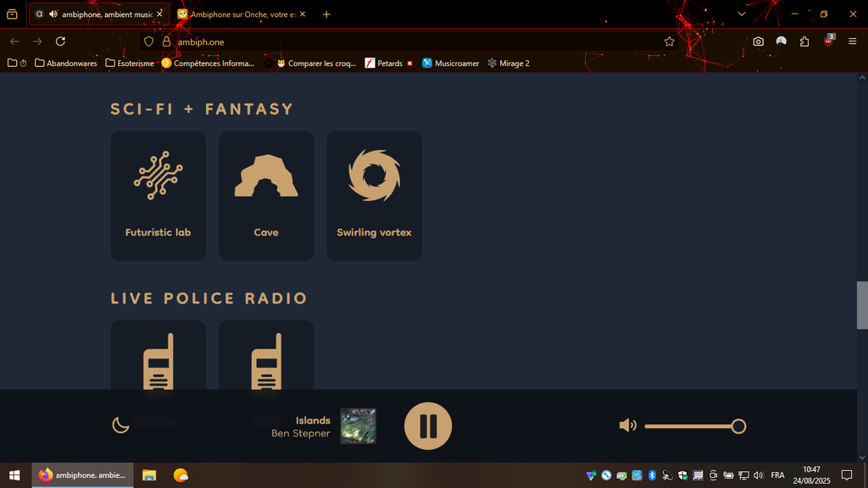
Task: Play the Futuristic lab ambient sound
Action: pyautogui.click(x=158, y=196)
